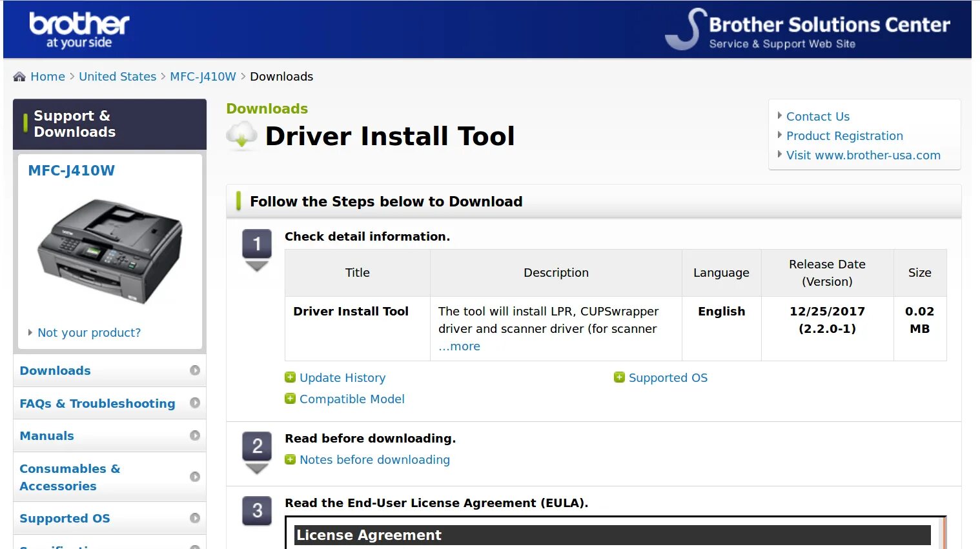Open the Contact Us link
Image resolution: width=980 pixels, height=549 pixels.
coord(817,117)
